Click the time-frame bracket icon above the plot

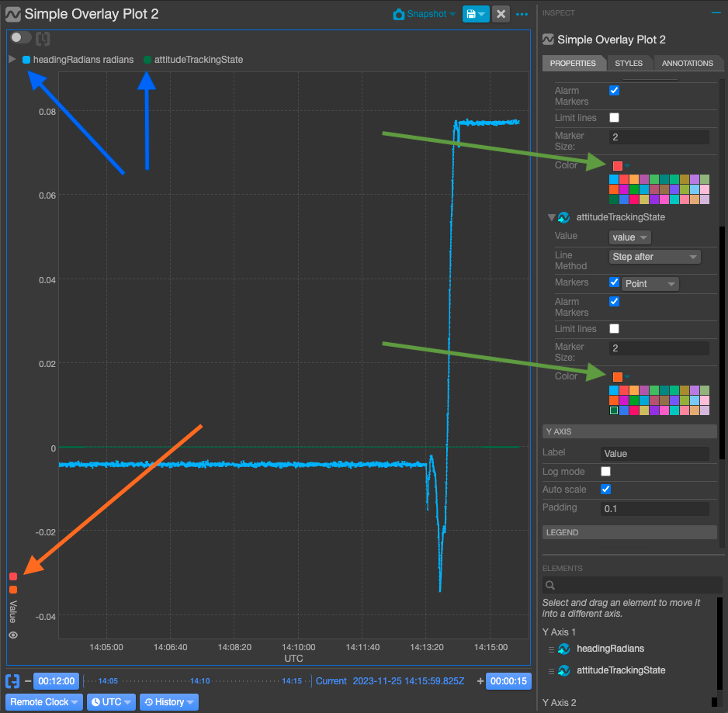click(x=43, y=37)
